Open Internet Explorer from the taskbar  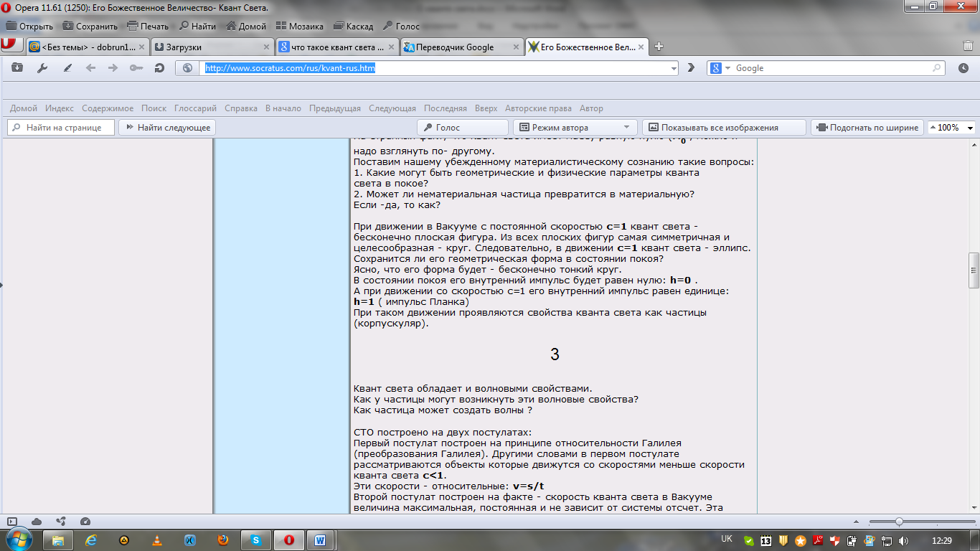[x=91, y=540]
